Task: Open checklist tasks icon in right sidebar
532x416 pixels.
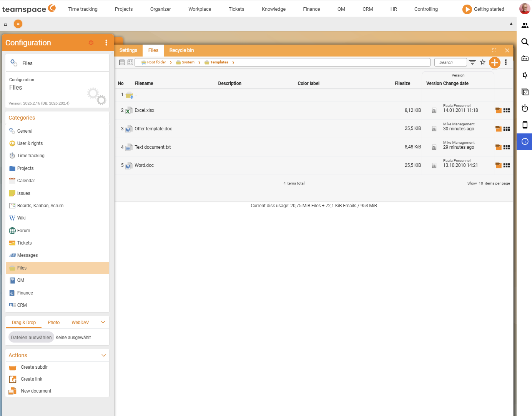Action: click(x=525, y=92)
